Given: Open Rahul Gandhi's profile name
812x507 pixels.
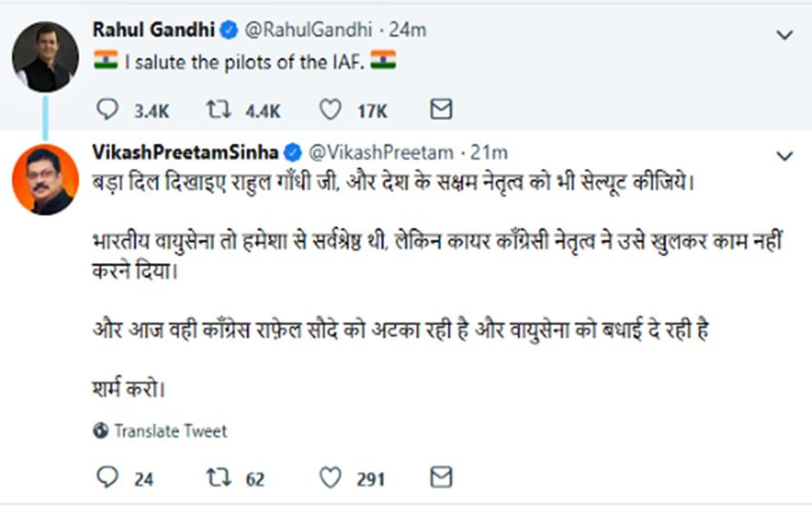Looking at the screenshot, I should 155,31.
